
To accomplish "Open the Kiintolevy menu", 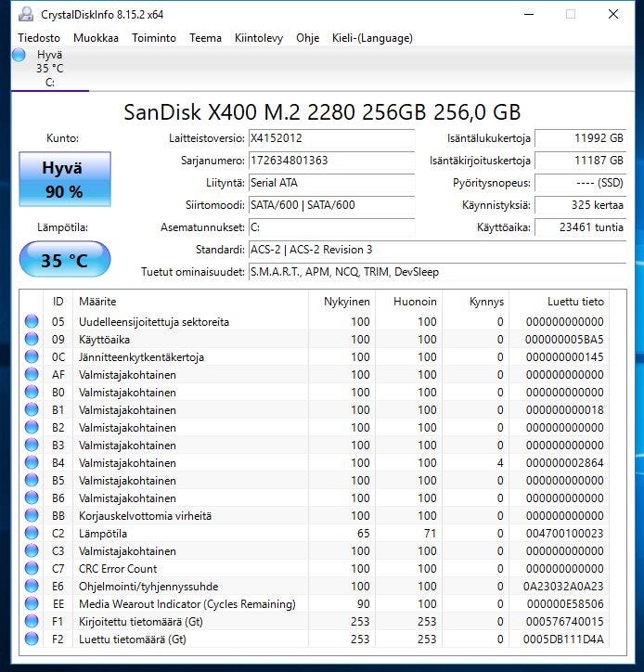I will tap(259, 38).
